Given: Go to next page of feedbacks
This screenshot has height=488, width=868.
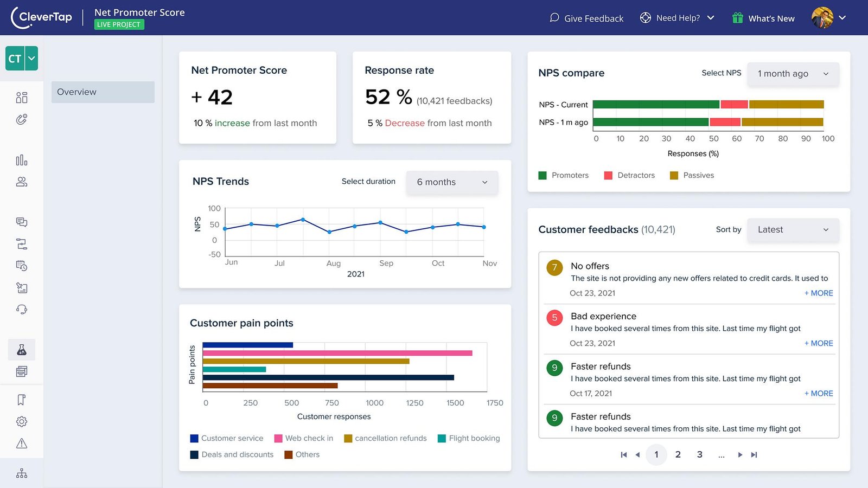Looking at the screenshot, I should [740, 455].
